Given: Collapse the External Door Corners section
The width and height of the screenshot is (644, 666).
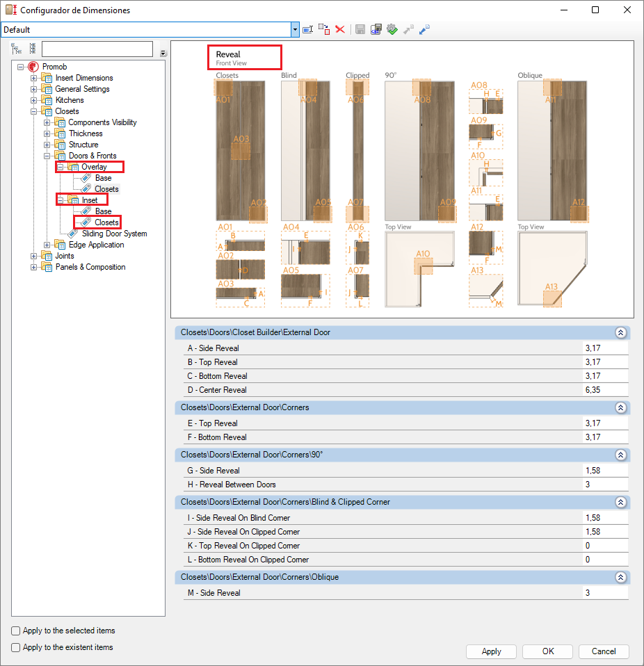Looking at the screenshot, I should coord(620,407).
